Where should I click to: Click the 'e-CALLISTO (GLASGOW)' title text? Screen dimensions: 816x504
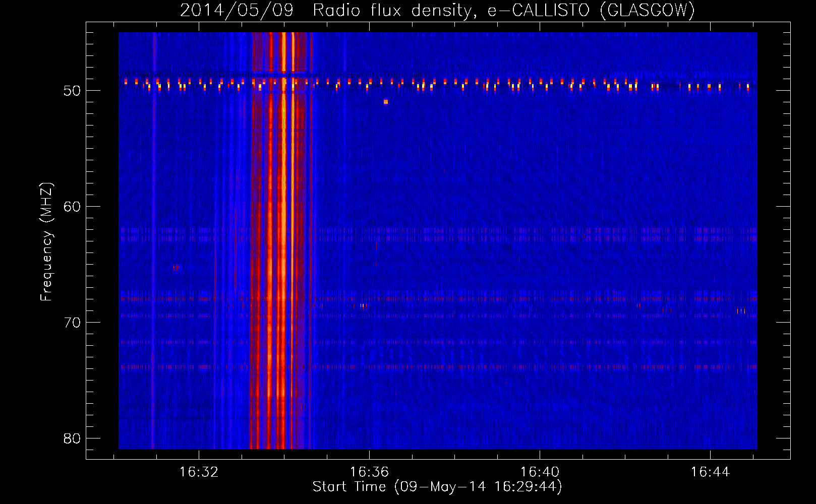(x=591, y=10)
